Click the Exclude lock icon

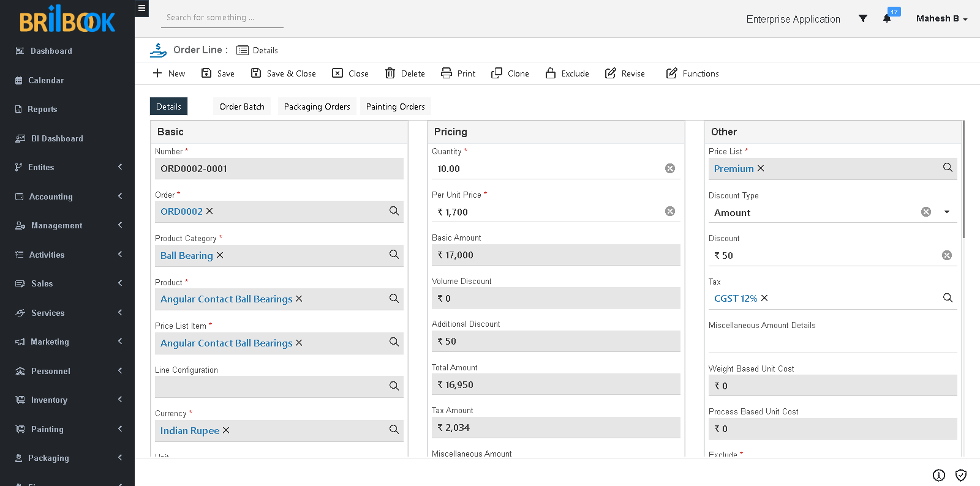[x=551, y=73]
